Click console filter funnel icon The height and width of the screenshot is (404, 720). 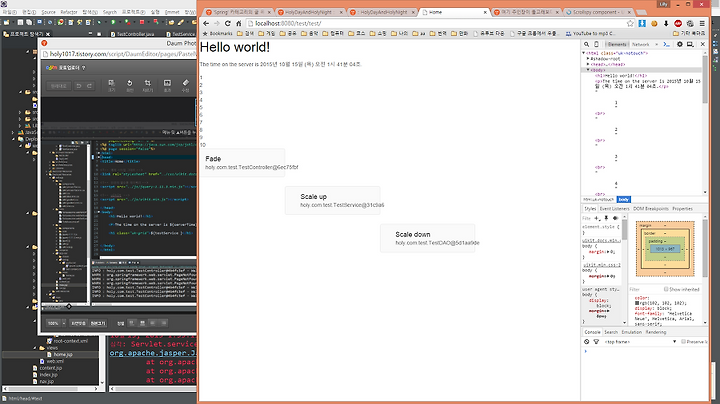pos(596,342)
